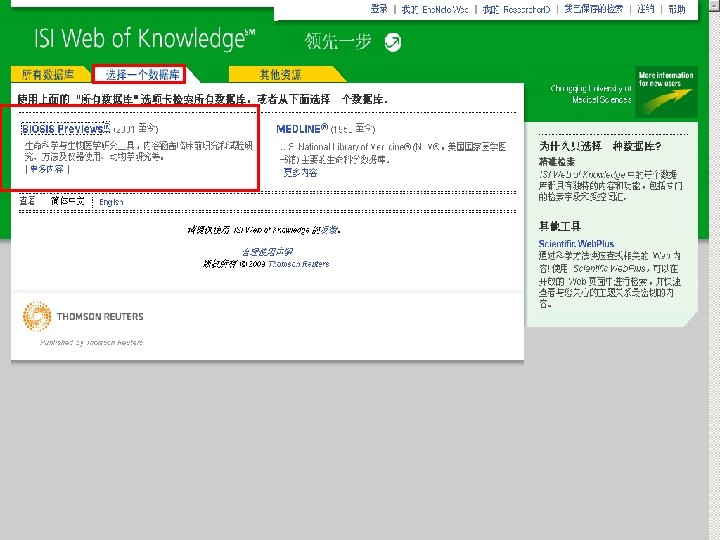Open the MEDLINE database link
This screenshot has width=720, height=540.
pos(302,129)
